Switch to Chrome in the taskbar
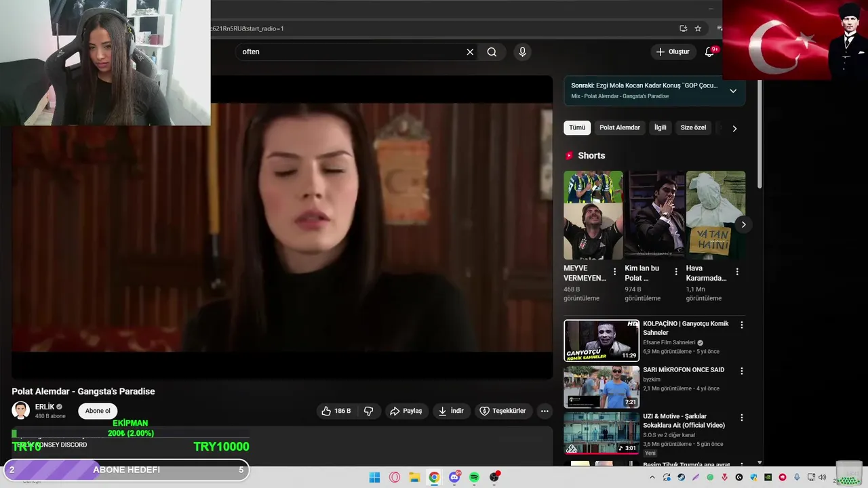This screenshot has height=488, width=868. click(x=434, y=477)
